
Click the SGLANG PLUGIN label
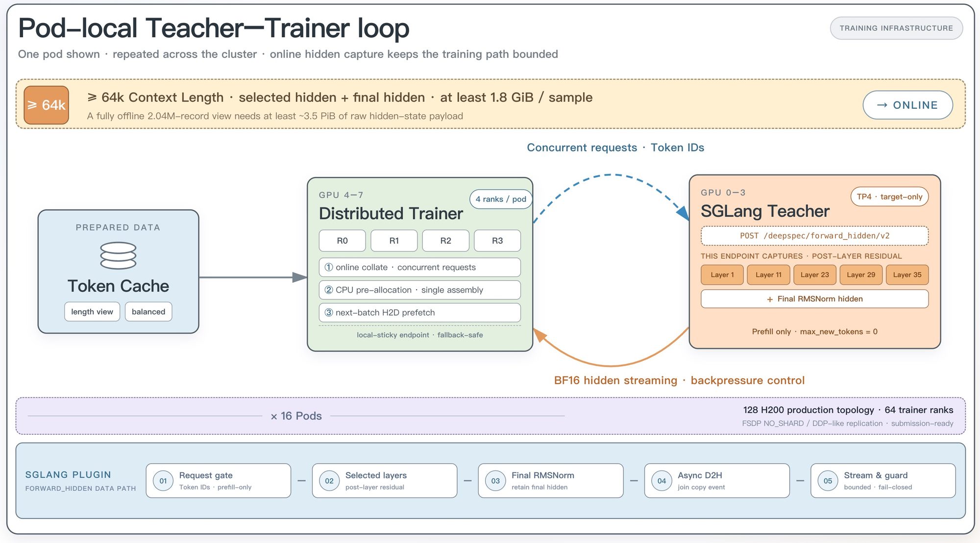68,475
